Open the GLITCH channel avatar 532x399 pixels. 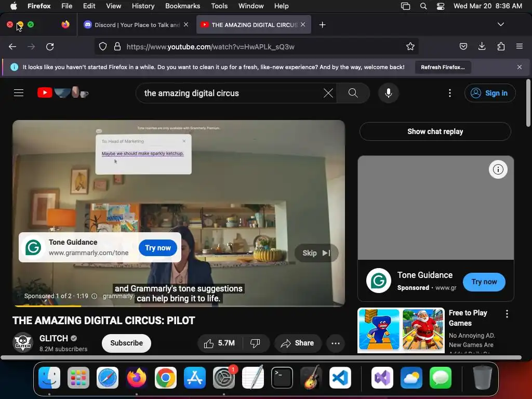23,343
